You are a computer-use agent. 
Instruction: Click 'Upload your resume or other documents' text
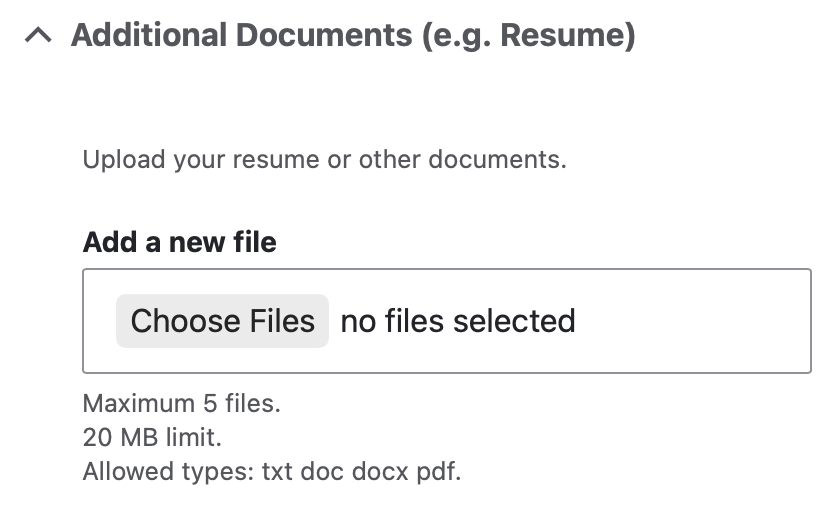[325, 159]
